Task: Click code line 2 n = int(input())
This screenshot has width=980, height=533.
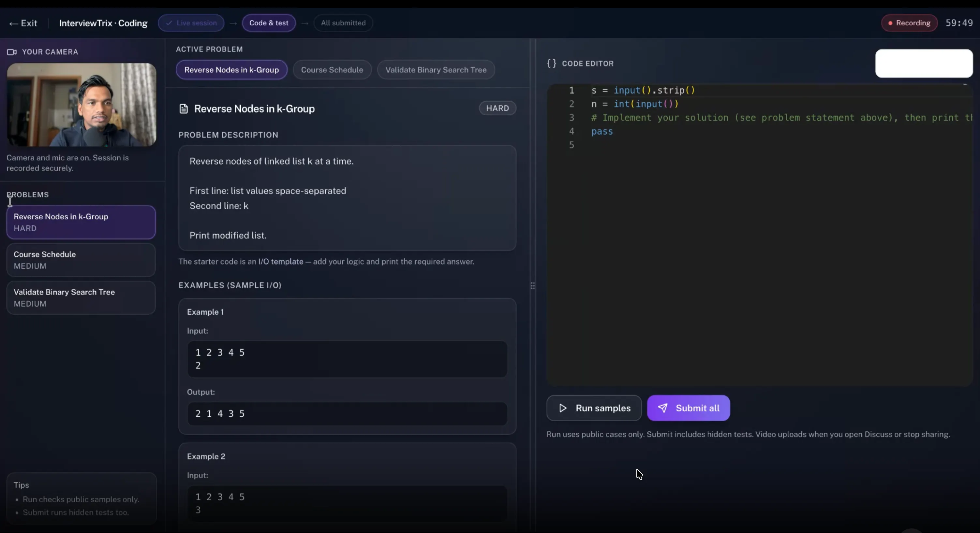Action: tap(634, 104)
